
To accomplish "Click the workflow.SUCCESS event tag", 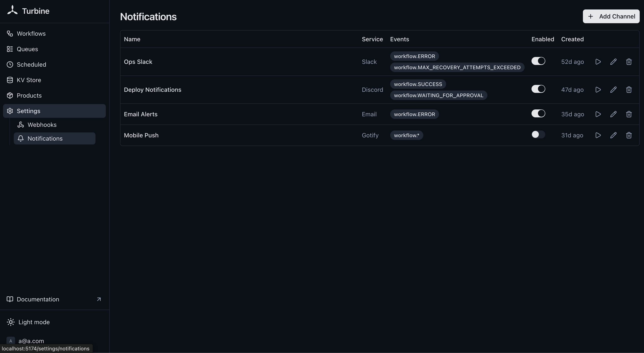I will pyautogui.click(x=418, y=84).
